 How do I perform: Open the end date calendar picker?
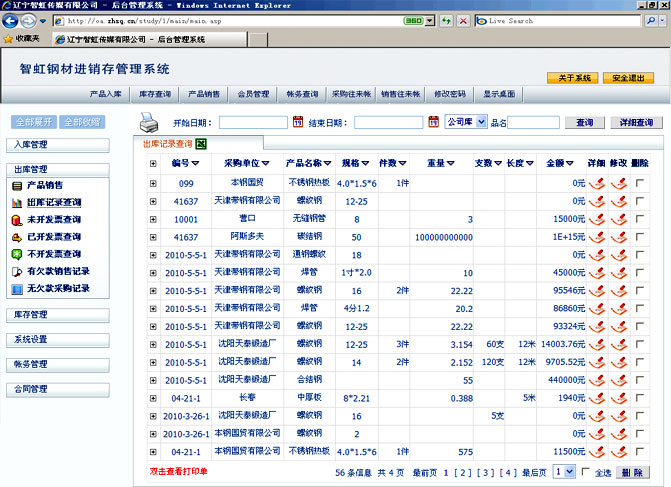click(434, 122)
